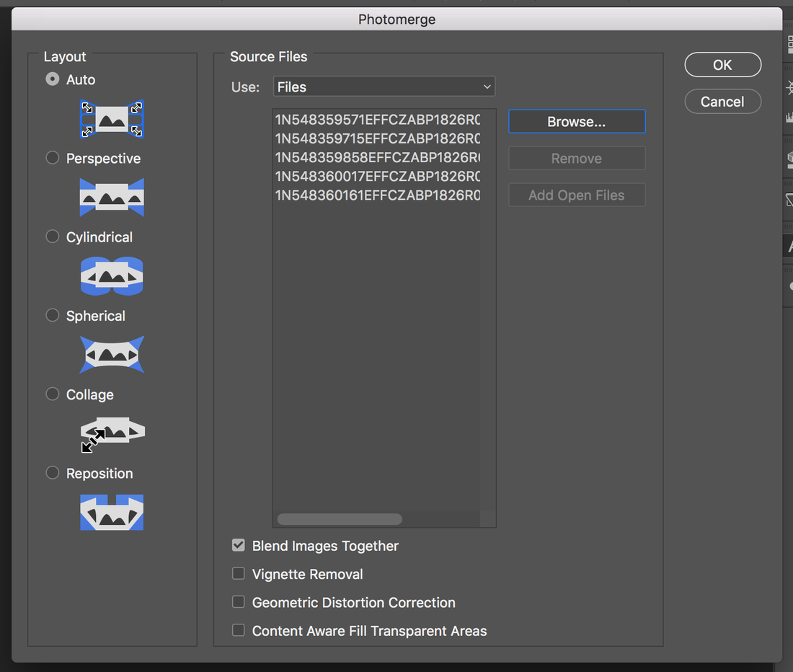The image size is (793, 672).
Task: Click the Spherical layout preview icon
Action: 112,355
